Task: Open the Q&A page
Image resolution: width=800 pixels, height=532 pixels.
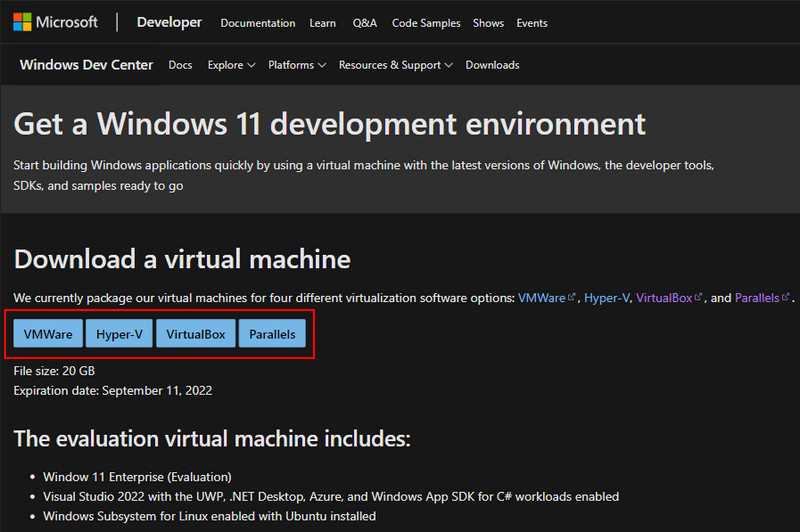Action: 364,23
